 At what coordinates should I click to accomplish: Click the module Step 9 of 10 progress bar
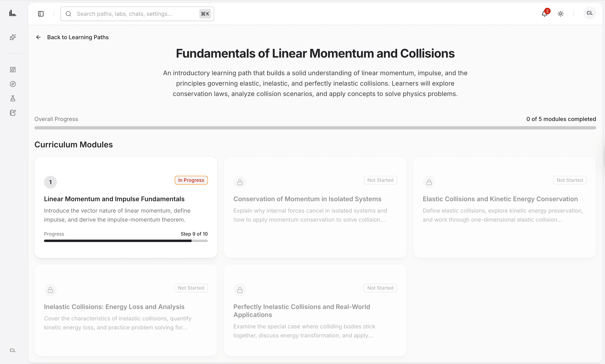coord(126,241)
